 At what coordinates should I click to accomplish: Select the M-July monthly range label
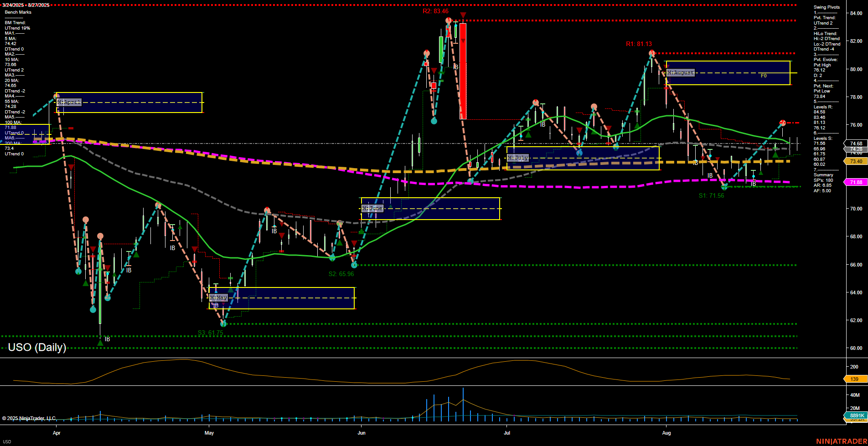coord(518,158)
